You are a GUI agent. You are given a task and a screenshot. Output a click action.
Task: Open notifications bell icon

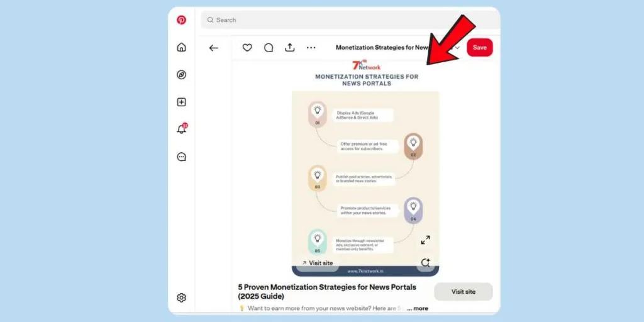coord(181,130)
